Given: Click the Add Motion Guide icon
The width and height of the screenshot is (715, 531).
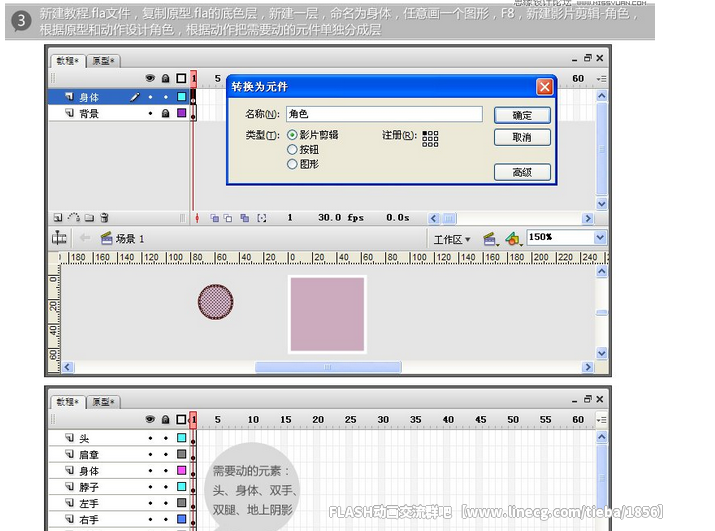Looking at the screenshot, I should coord(74,218).
